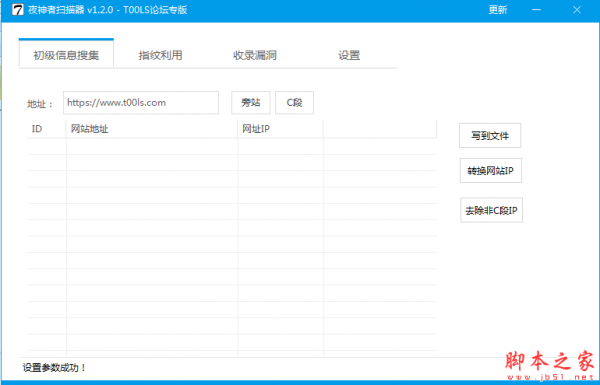Go to the 设置 tab
Image resolution: width=600 pixels, height=385 pixels.
349,55
